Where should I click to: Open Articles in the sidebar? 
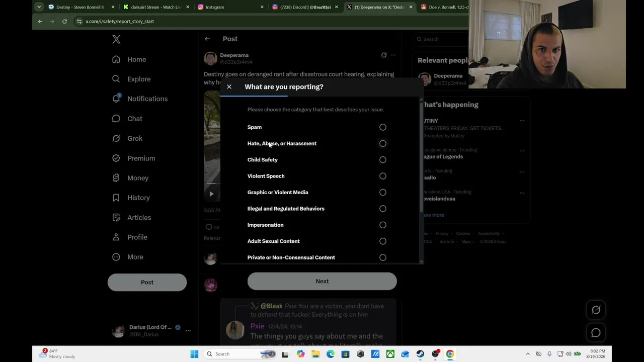(x=131, y=218)
